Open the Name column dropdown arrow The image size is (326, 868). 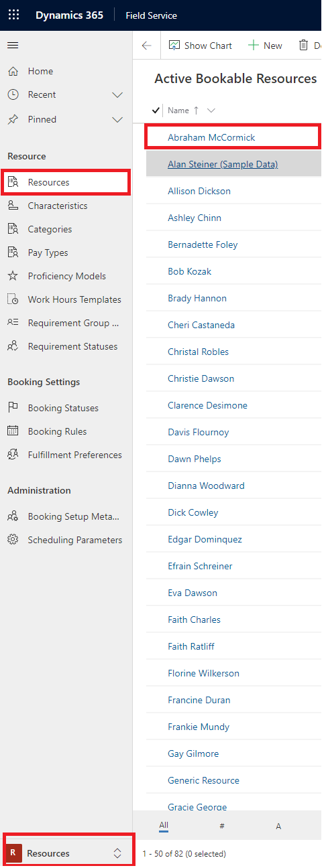211,111
